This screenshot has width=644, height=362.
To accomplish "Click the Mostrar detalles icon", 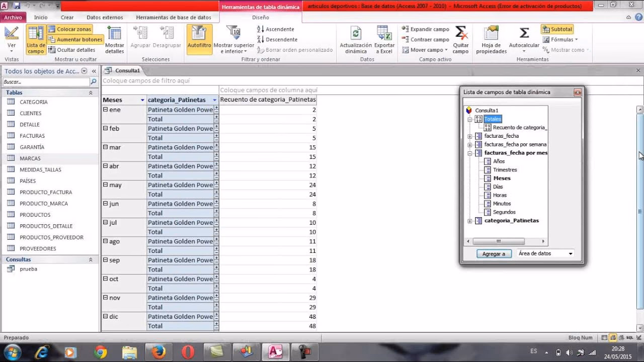I will 114,34.
